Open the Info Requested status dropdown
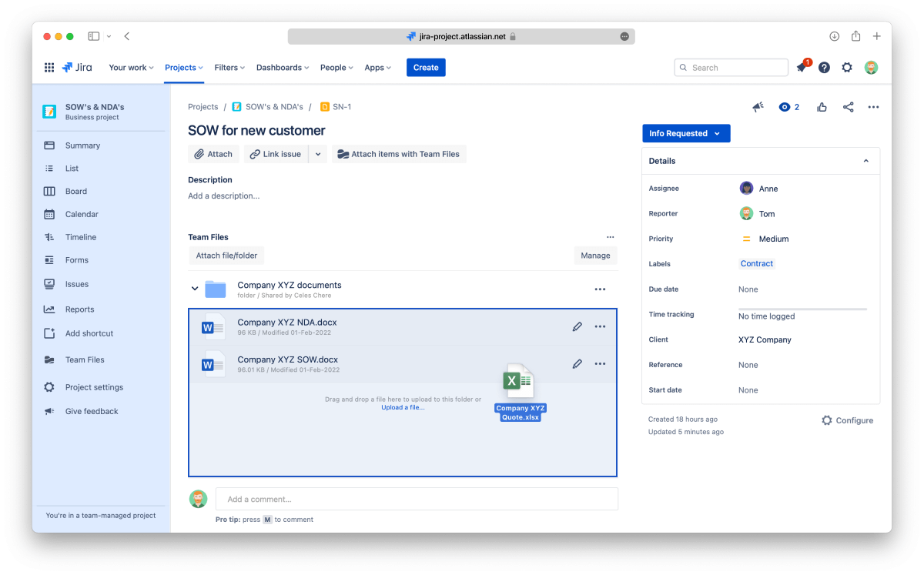924x575 pixels. click(x=686, y=133)
